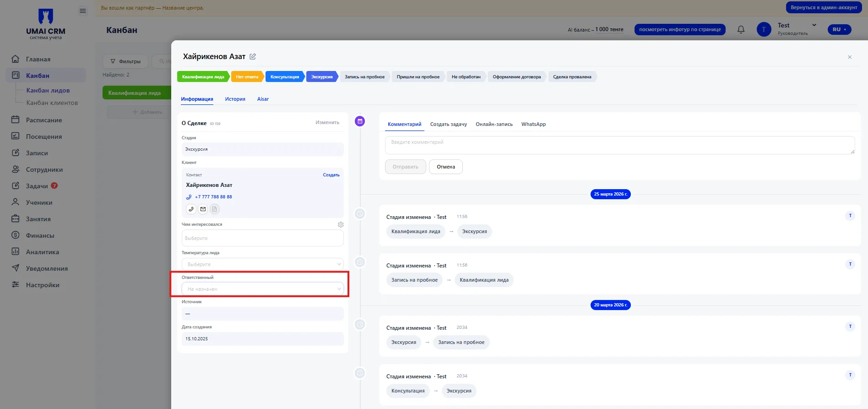The width and height of the screenshot is (868, 409).
Task: Open Канбан лидов in sidebar
Action: 48,90
